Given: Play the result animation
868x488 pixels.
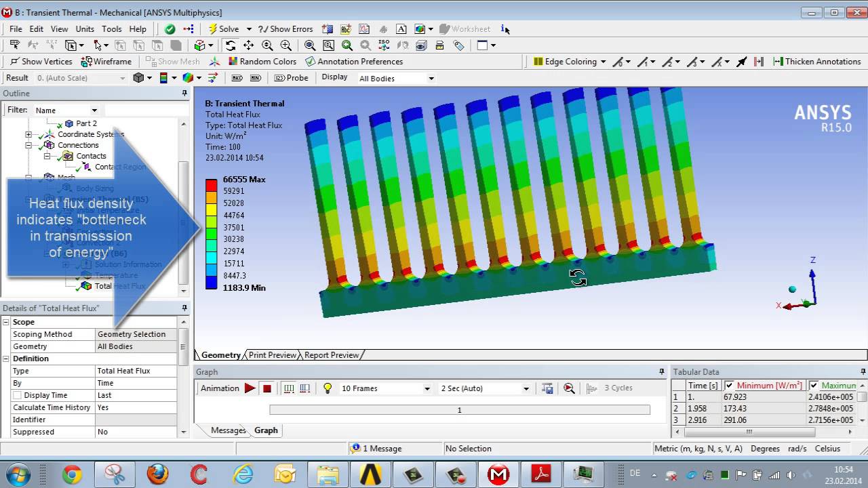Looking at the screenshot, I should 250,388.
